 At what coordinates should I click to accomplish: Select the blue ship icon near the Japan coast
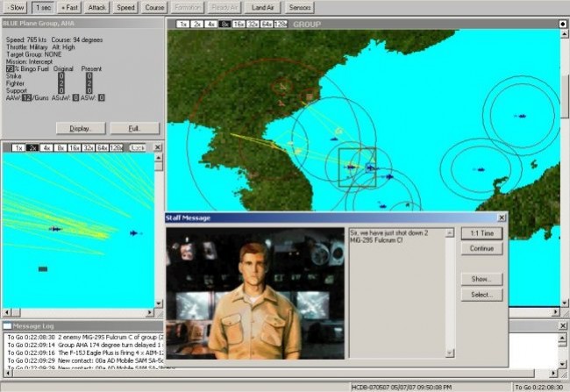tap(480, 169)
